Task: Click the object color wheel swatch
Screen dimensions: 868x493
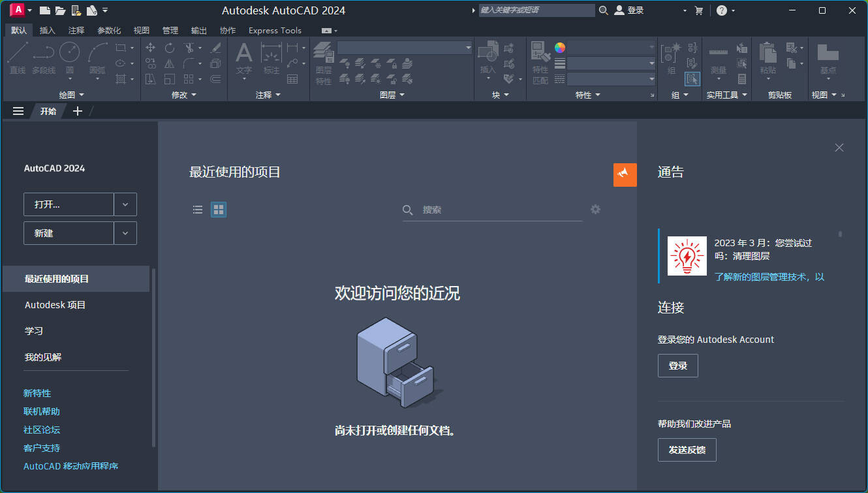Action: pos(560,48)
